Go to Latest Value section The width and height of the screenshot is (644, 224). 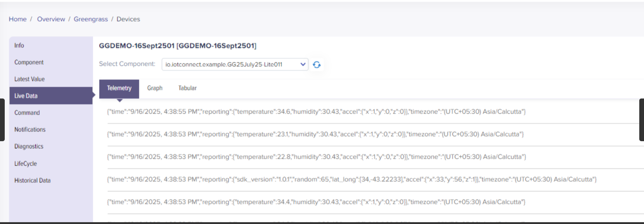(30, 79)
